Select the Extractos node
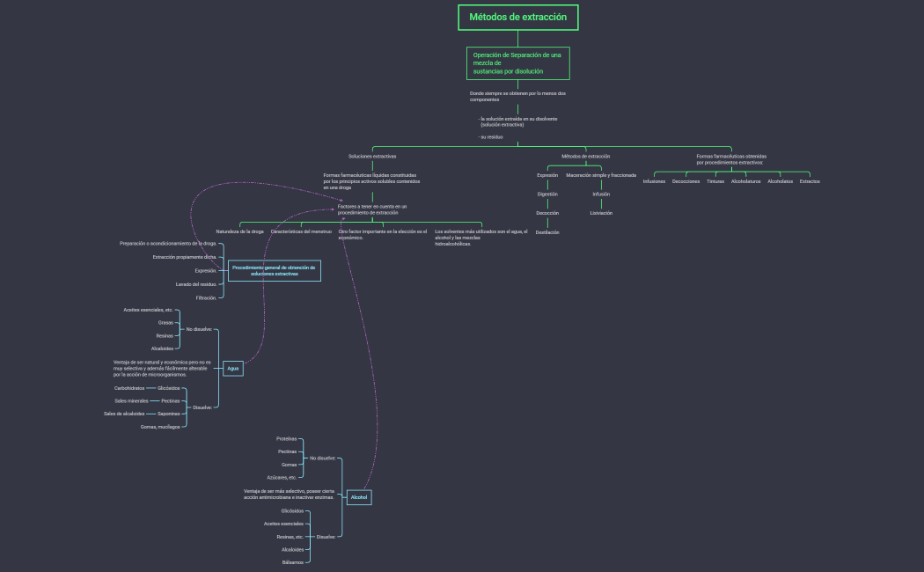Screen dimensions: 924x572 810,181
